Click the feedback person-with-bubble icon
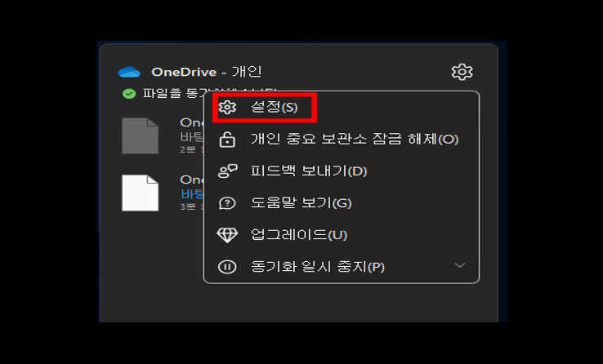This screenshot has height=364, width=603. click(228, 171)
